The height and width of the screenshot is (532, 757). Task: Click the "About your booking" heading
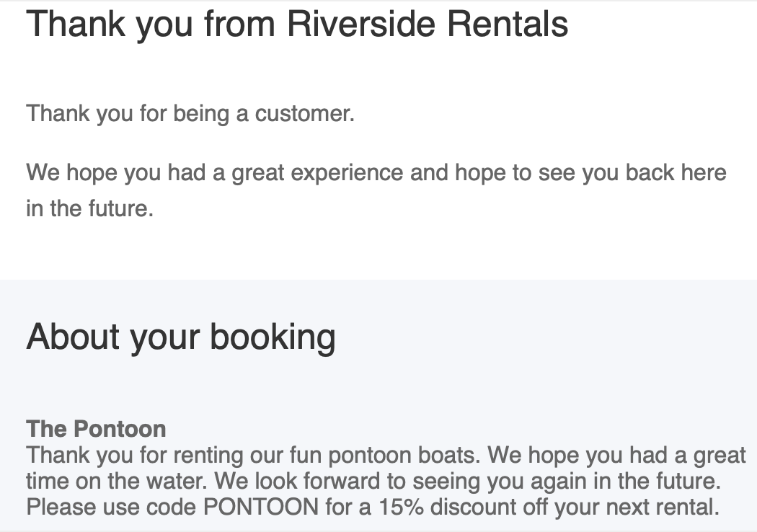180,337
